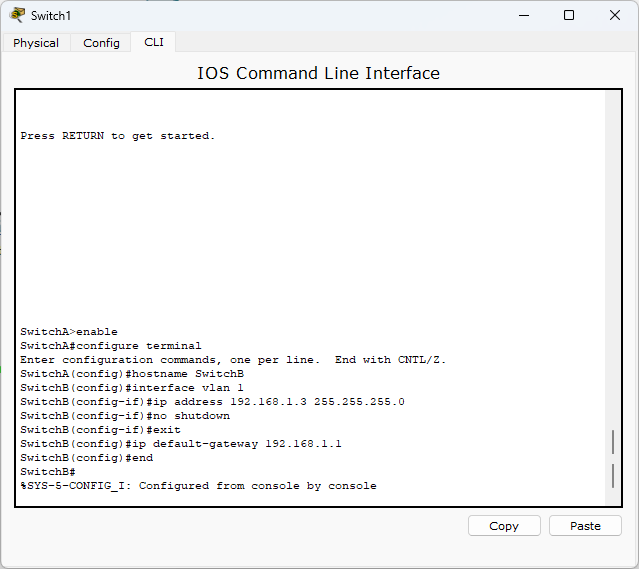Click the 'SwitchB(config)#end' line
Viewport: 639px width, 569px height.
point(87,458)
